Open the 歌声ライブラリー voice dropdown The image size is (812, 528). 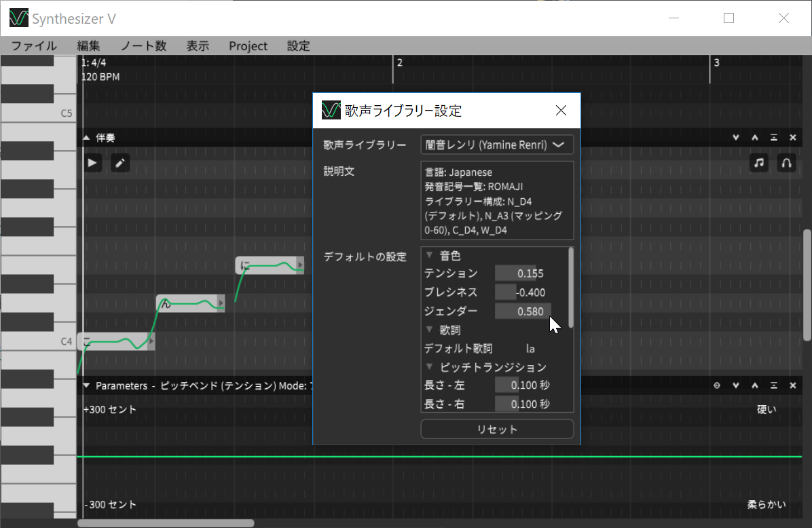[497, 145]
